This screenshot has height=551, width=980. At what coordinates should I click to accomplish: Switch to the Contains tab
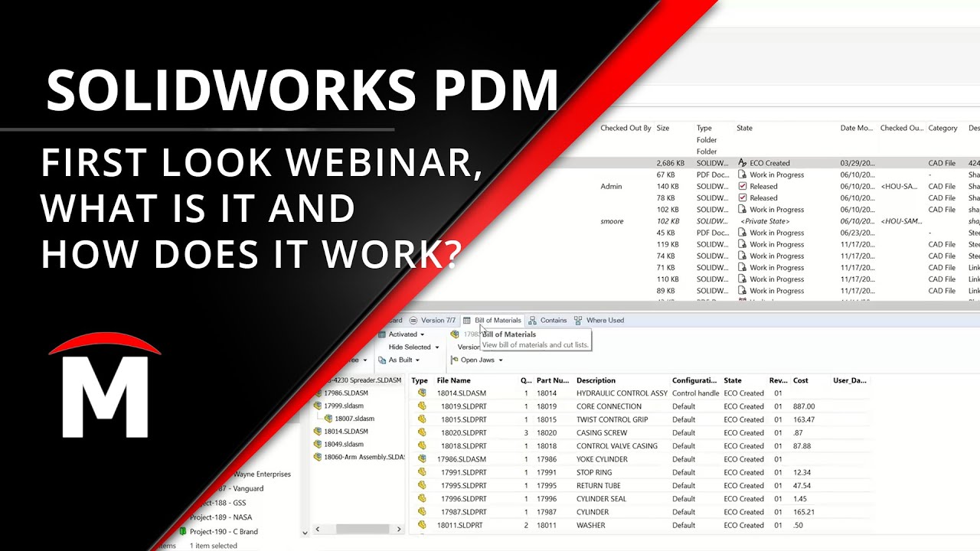(547, 320)
